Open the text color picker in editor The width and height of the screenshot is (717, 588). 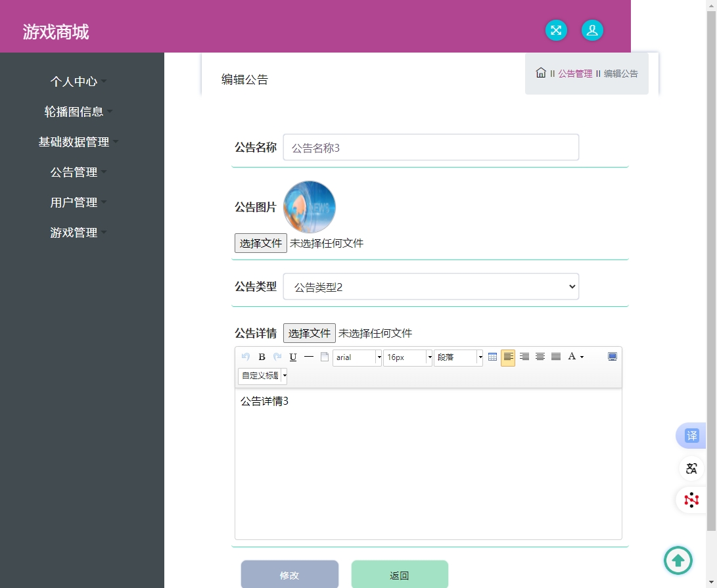(x=572, y=357)
